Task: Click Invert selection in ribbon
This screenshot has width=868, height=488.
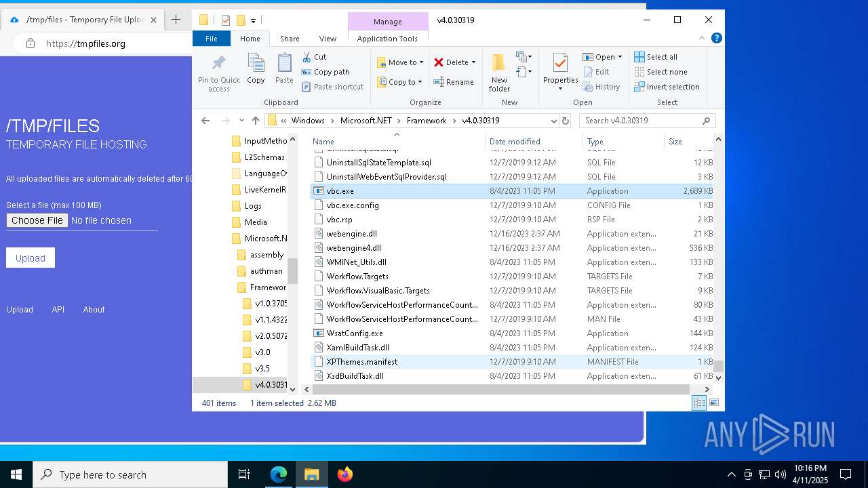Action: (667, 87)
